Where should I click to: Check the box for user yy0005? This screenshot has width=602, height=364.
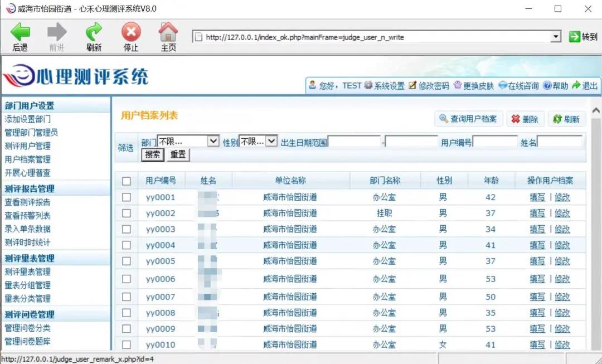pyautogui.click(x=127, y=261)
